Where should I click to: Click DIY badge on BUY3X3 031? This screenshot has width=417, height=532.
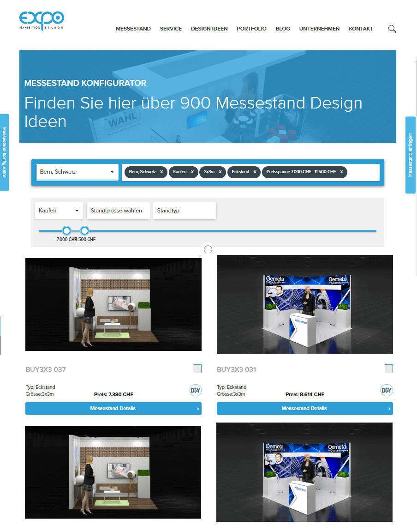(387, 390)
